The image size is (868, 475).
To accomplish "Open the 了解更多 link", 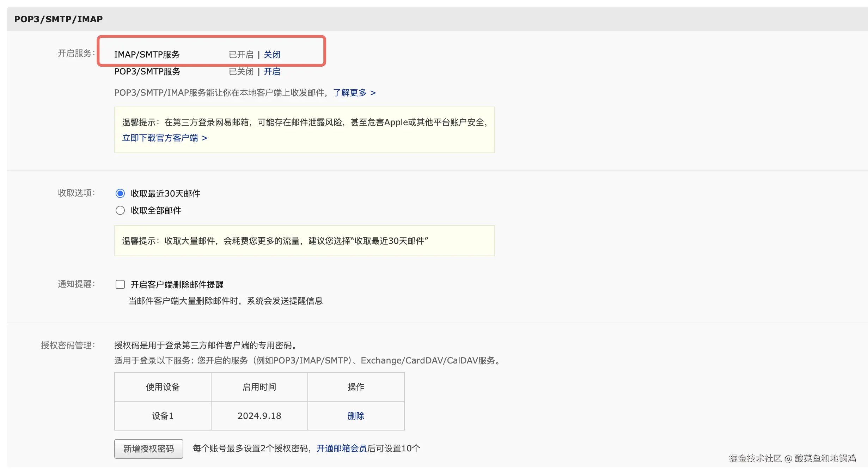I will (x=354, y=93).
